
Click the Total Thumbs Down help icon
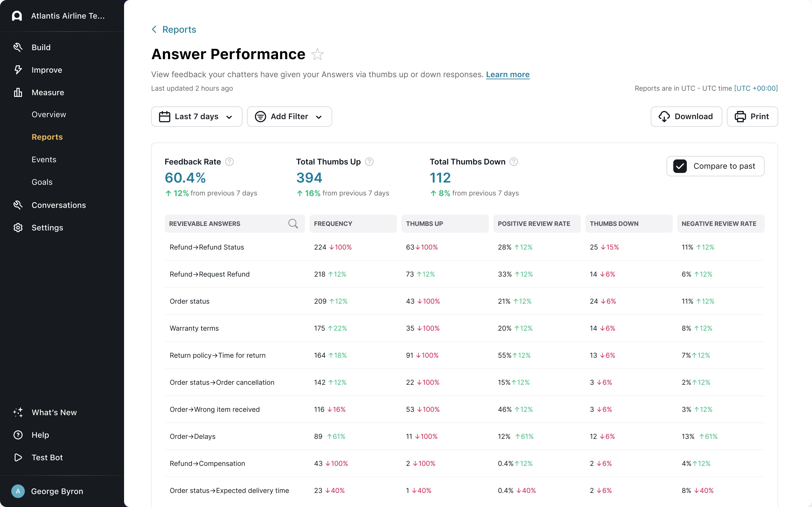click(513, 162)
